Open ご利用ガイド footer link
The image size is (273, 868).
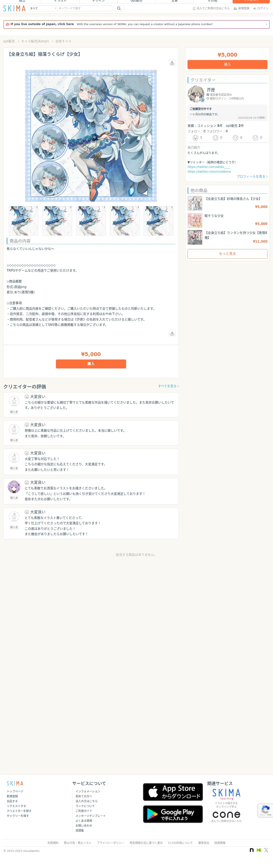click(x=84, y=811)
